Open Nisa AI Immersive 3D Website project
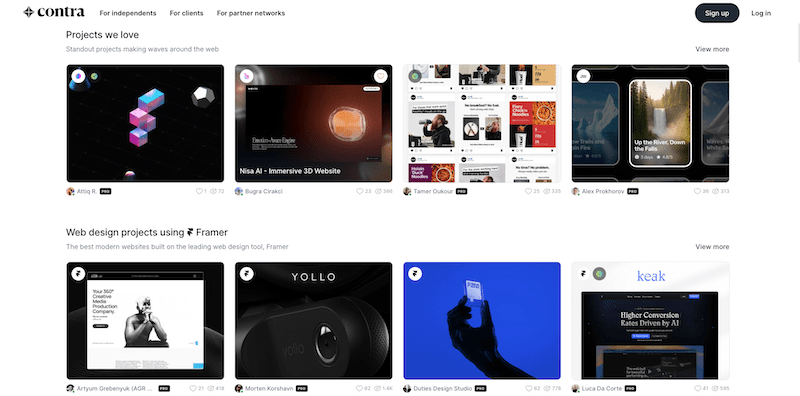Screen dimensions: 800x396 click(x=314, y=123)
